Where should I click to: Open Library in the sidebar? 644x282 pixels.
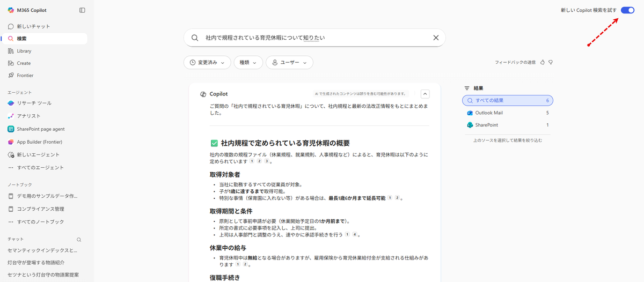coord(24,51)
